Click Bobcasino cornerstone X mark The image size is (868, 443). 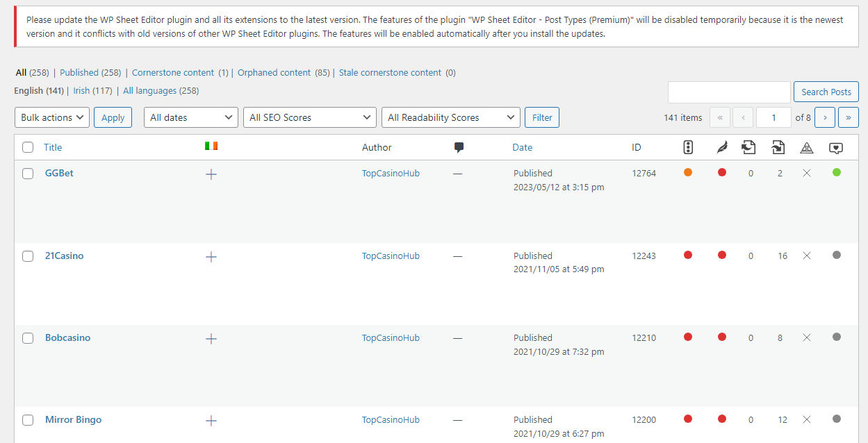tap(807, 337)
